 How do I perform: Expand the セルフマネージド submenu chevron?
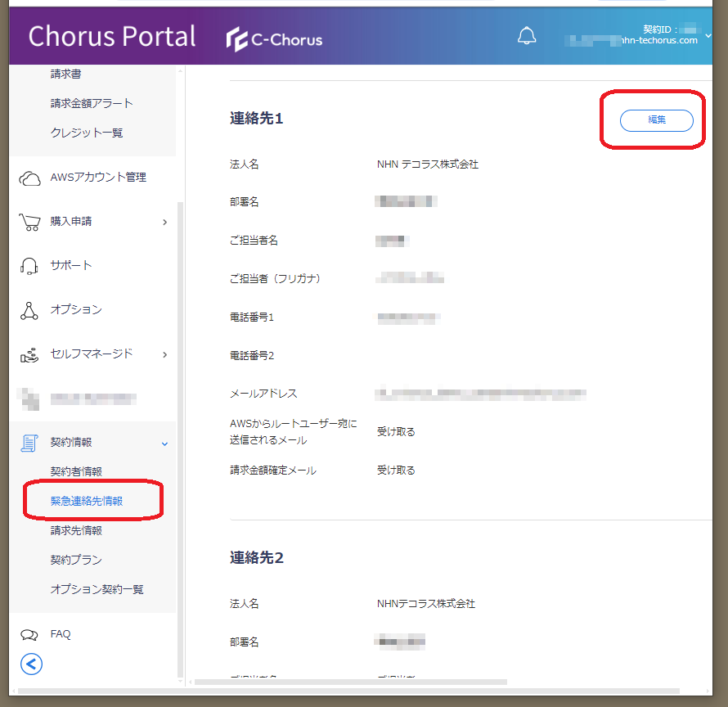point(164,354)
